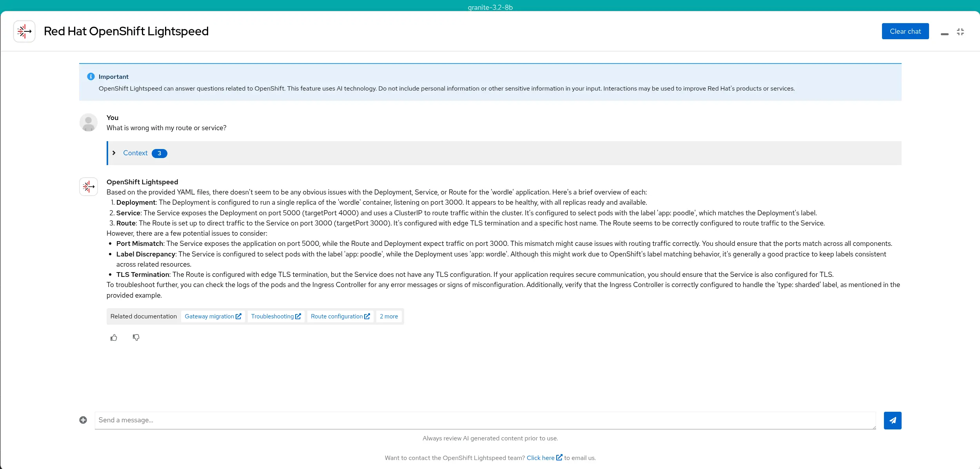This screenshot has width=980, height=469.
Task: Open the Context attachments label
Action: coord(135,153)
